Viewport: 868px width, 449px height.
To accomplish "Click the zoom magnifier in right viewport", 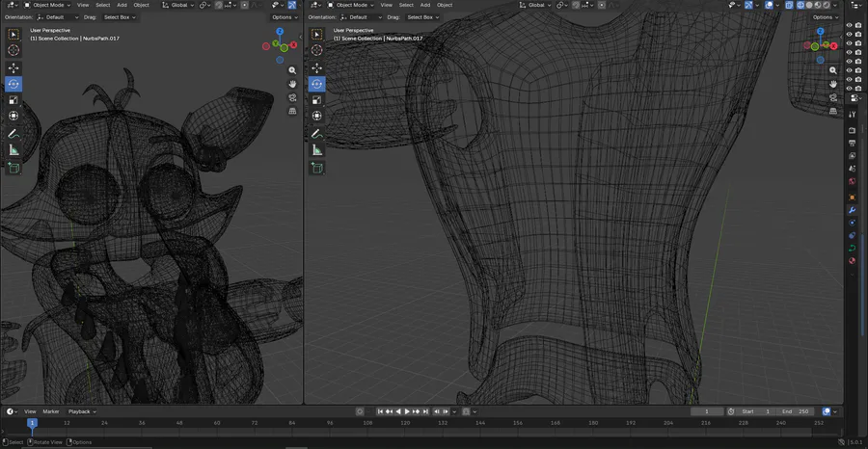I will click(833, 70).
